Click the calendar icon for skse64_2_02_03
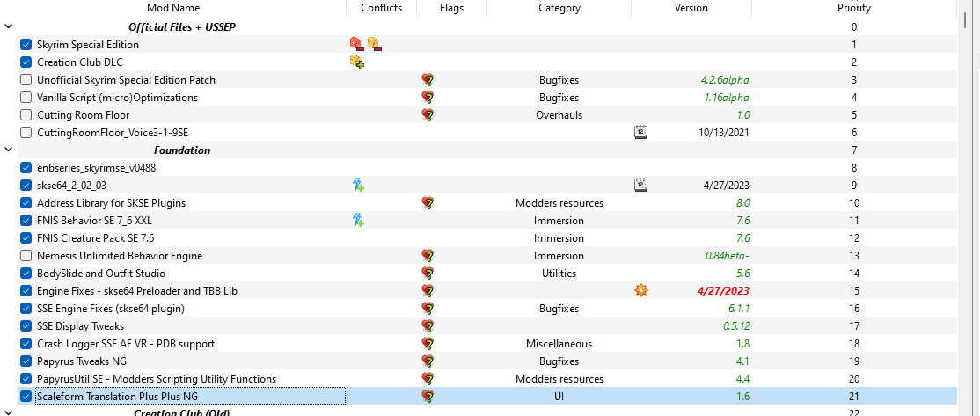 click(x=640, y=185)
